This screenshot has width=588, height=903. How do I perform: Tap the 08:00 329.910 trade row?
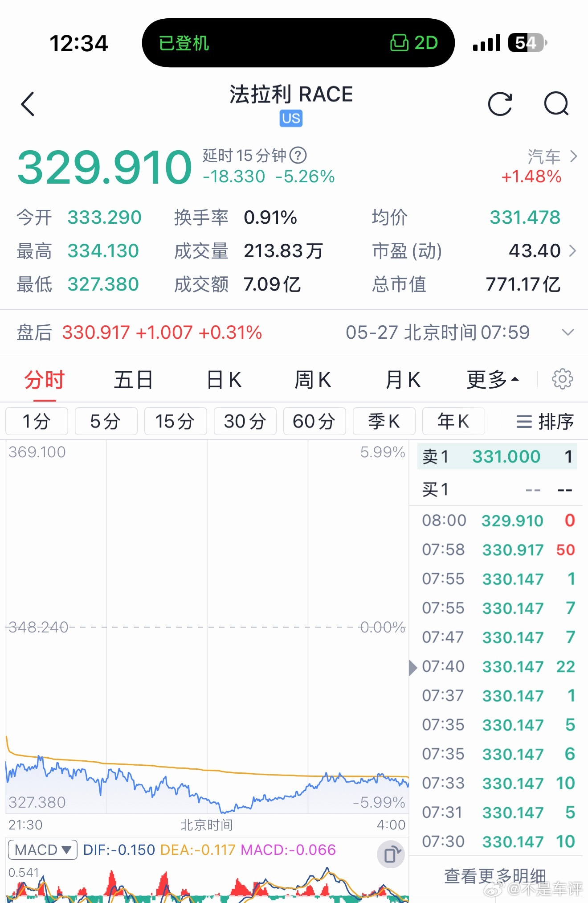pyautogui.click(x=498, y=521)
